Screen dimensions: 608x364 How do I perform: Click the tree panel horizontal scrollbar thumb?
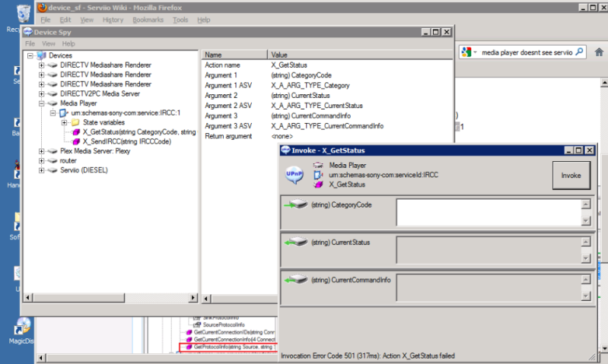click(78, 298)
